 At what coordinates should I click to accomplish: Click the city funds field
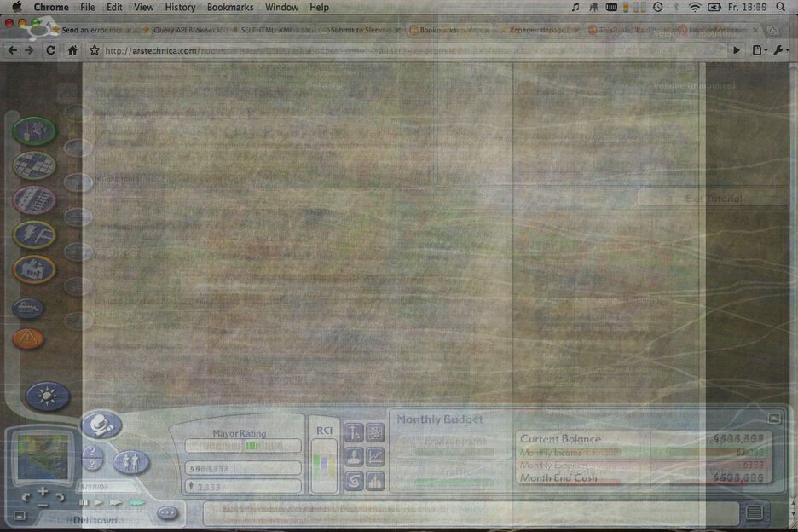[243, 468]
